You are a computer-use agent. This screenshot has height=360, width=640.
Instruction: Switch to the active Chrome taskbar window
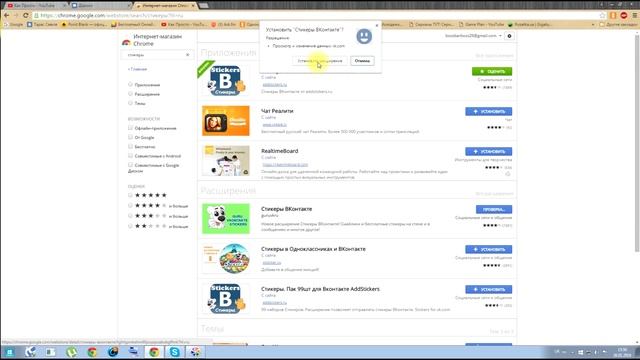154,352
